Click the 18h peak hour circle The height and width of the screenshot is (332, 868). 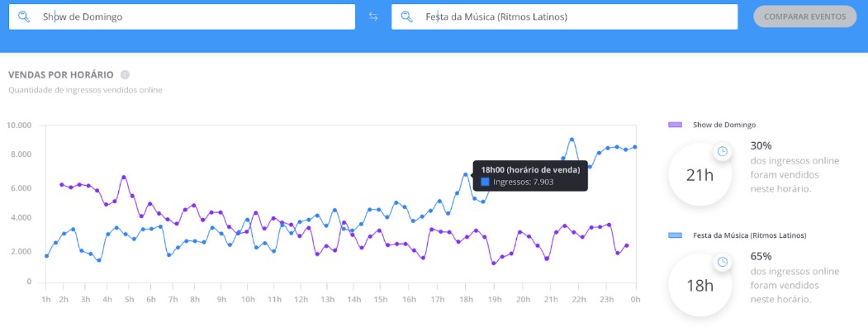(700, 286)
